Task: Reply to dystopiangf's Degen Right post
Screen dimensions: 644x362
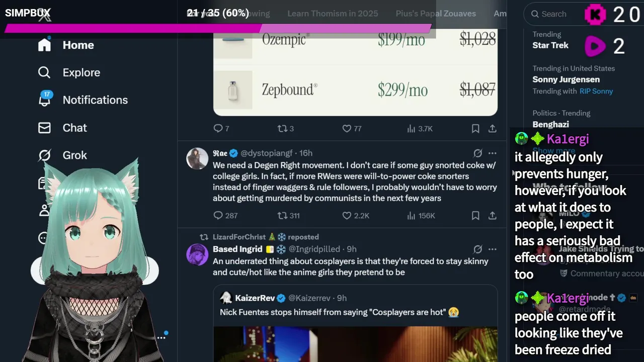Action: click(x=218, y=216)
